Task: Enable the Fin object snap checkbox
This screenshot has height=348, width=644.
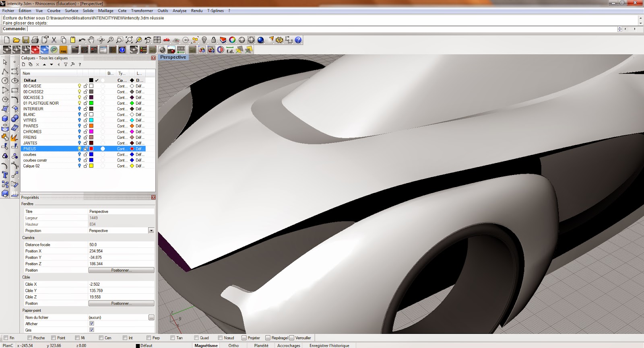Action: [x=6, y=338]
